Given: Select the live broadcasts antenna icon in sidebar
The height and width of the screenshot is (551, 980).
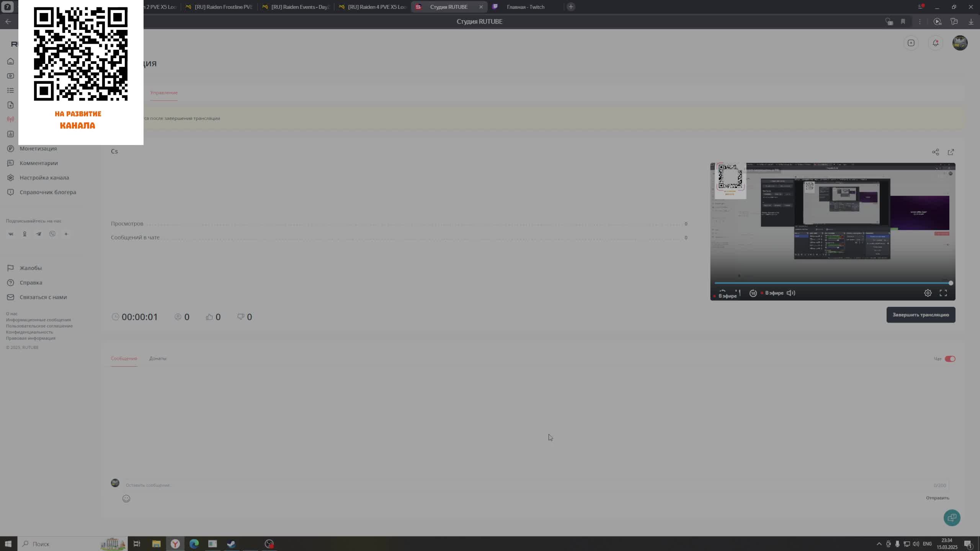Looking at the screenshot, I should pos(10,119).
